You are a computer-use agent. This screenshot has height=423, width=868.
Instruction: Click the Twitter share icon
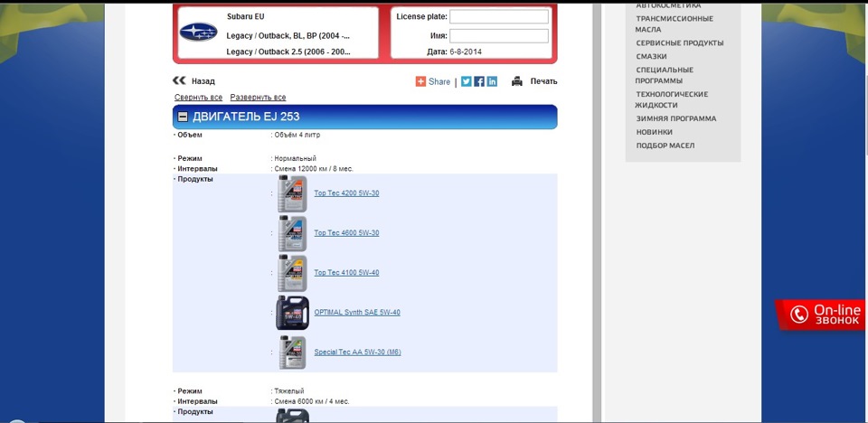467,81
